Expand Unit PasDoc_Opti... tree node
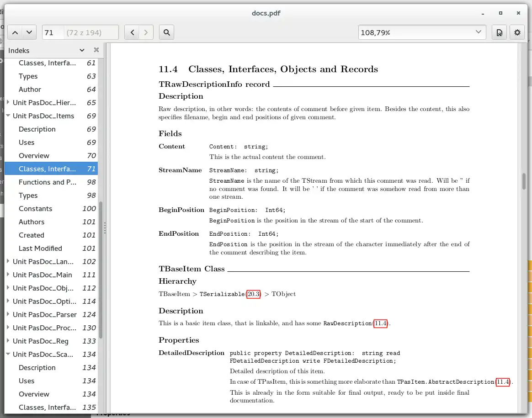This screenshot has height=418, width=532. [x=8, y=301]
